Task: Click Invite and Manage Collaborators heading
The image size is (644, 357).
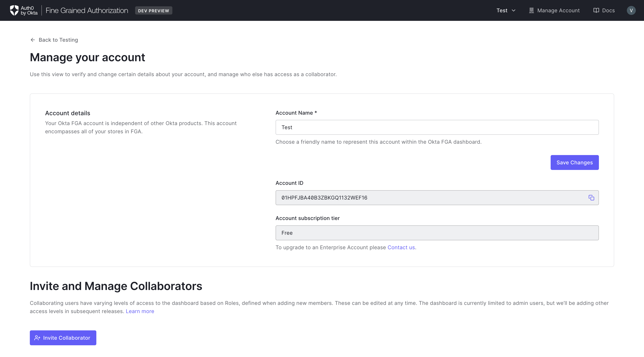Action: click(x=116, y=286)
